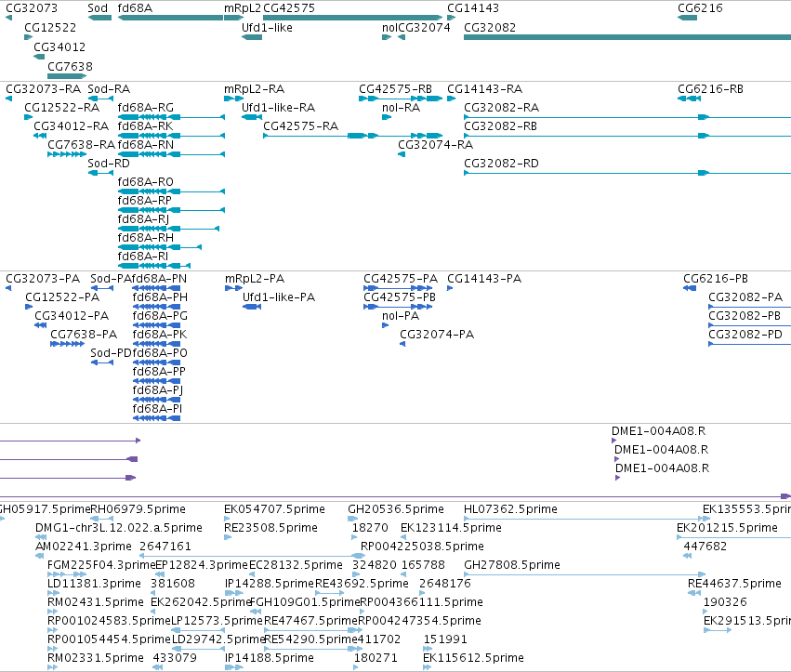The width and height of the screenshot is (791, 672).
Task: Click the RE54290.5prime EST label
Action: pos(310,639)
